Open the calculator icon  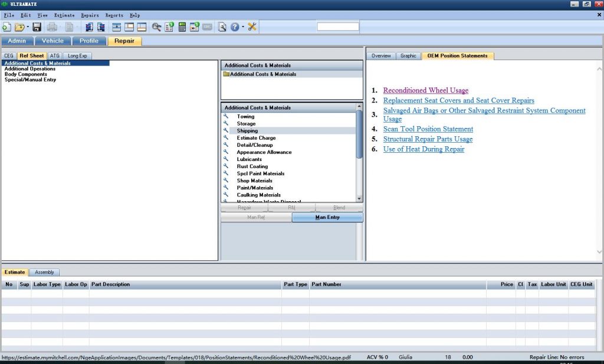[182, 27]
